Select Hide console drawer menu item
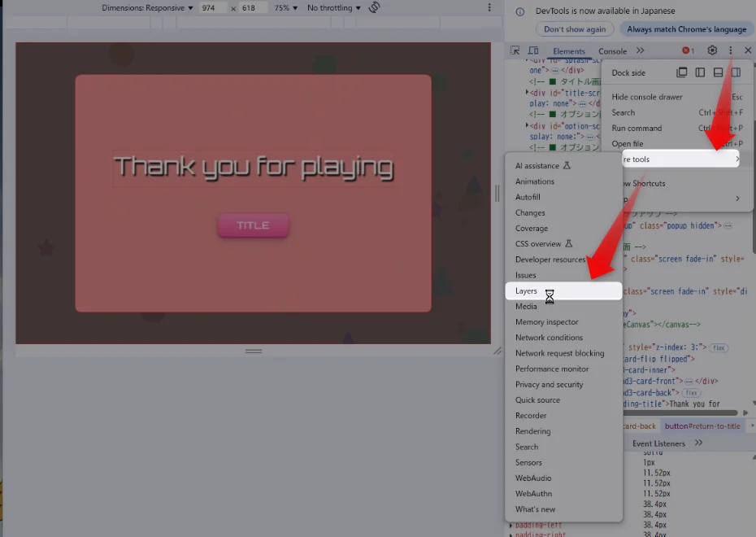 tap(647, 97)
